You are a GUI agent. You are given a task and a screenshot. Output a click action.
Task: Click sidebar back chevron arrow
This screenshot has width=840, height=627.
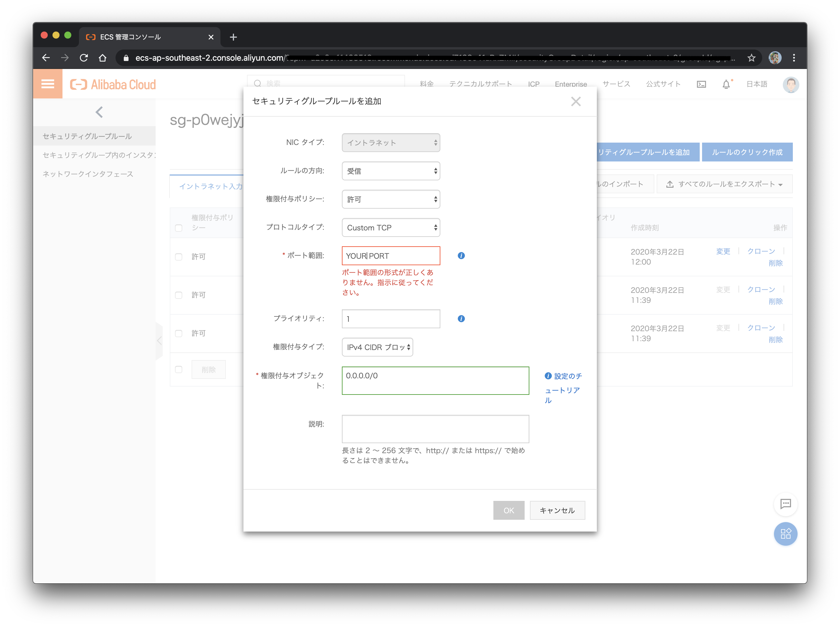pos(99,112)
